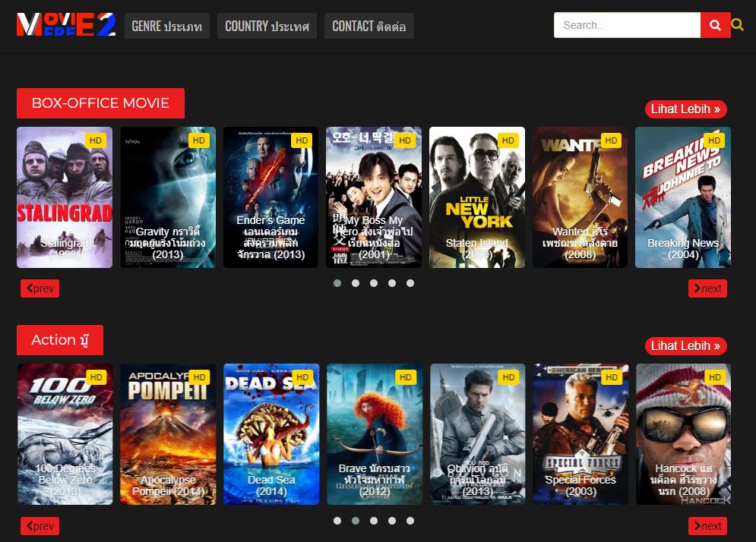This screenshot has width=756, height=542.
Task: Click HD badge on Breaking News poster
Action: pos(714,140)
